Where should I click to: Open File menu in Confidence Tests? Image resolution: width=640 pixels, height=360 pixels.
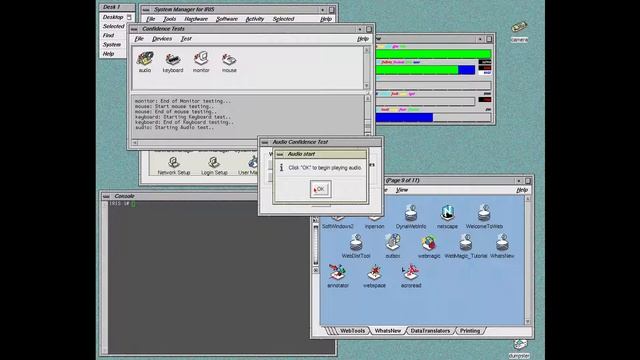(x=139, y=39)
